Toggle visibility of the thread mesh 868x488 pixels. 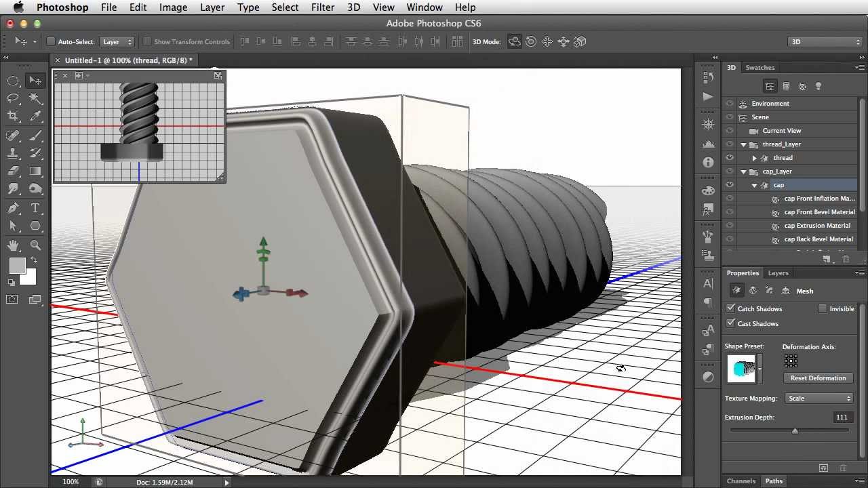pyautogui.click(x=730, y=157)
